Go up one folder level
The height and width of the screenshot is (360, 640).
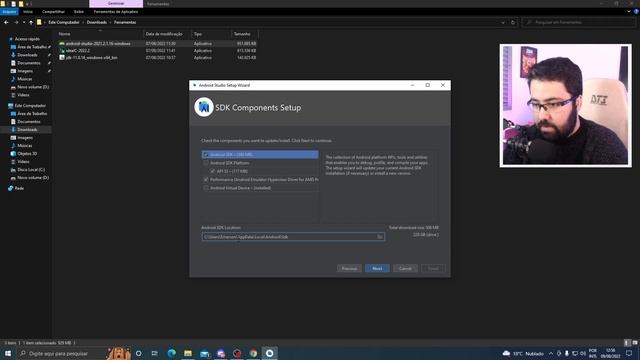click(31, 22)
